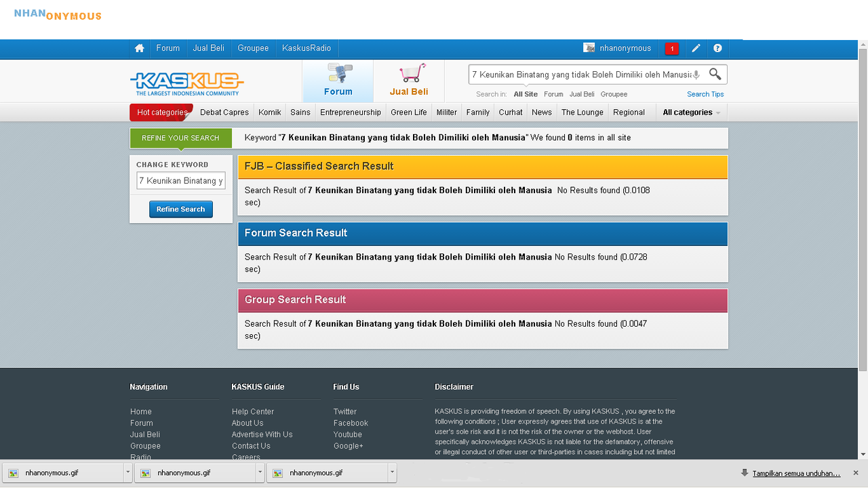
Task: Click the vertical scrollbar thumb
Action: coord(863,210)
